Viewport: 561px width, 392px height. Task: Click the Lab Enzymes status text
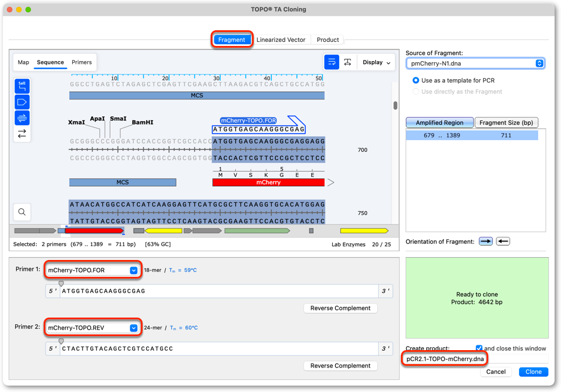tap(348, 244)
